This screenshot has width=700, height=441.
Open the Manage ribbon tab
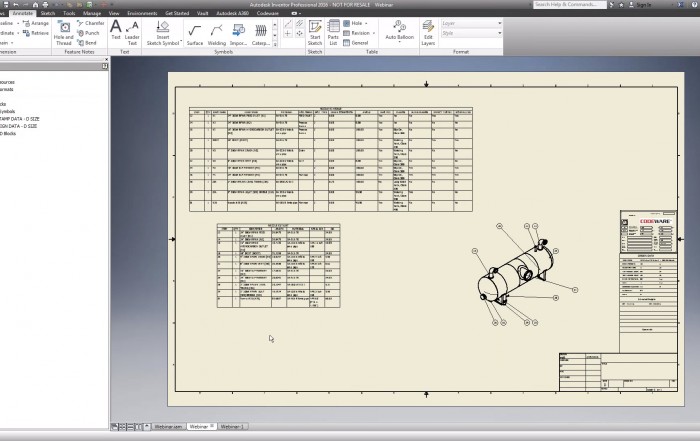(x=92, y=13)
